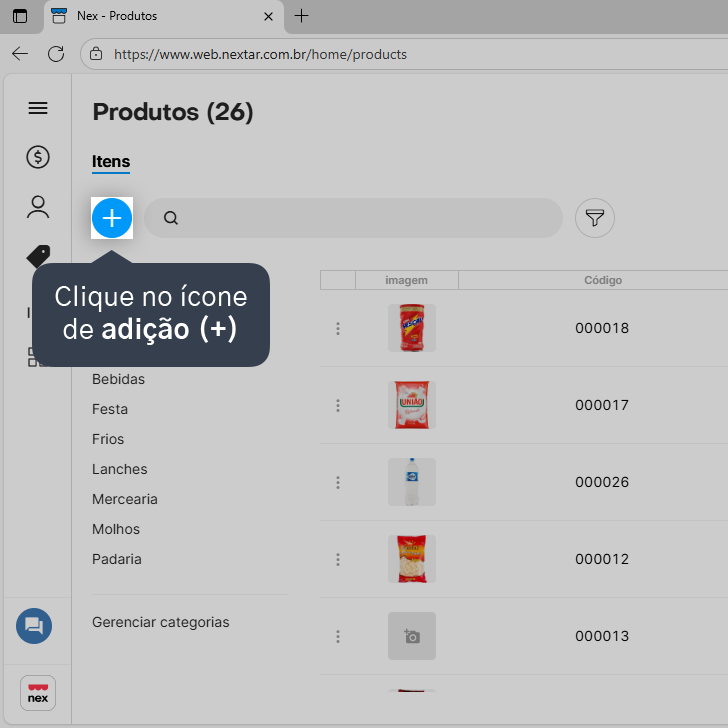Open row options for product 000018
The width and height of the screenshot is (728, 728).
click(338, 328)
